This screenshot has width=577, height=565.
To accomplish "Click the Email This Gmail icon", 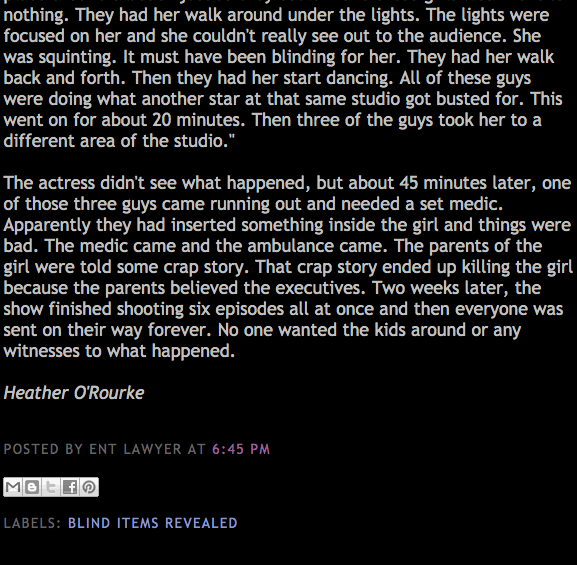I will click(x=13, y=487).
